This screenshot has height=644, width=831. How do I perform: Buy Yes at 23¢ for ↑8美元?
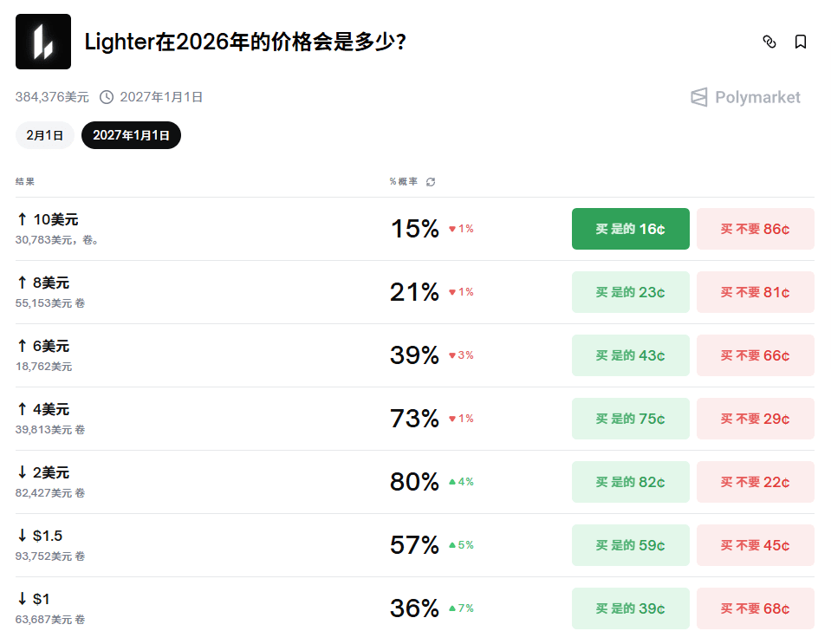tap(630, 292)
